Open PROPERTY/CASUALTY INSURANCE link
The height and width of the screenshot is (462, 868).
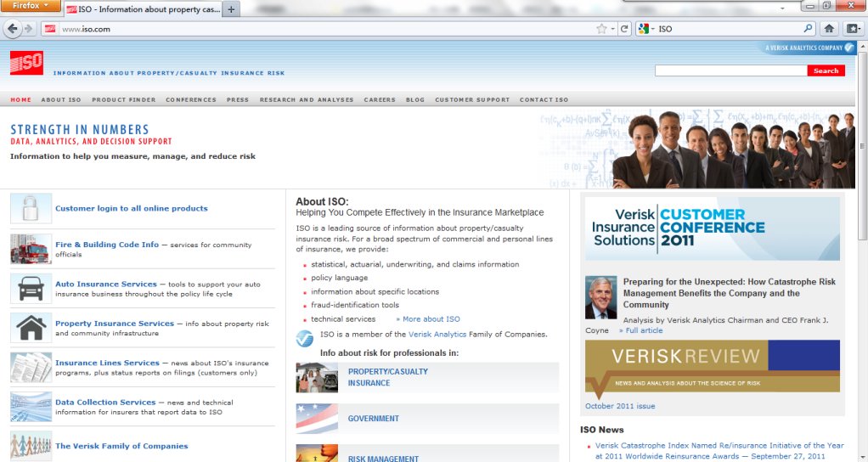[x=388, y=377]
